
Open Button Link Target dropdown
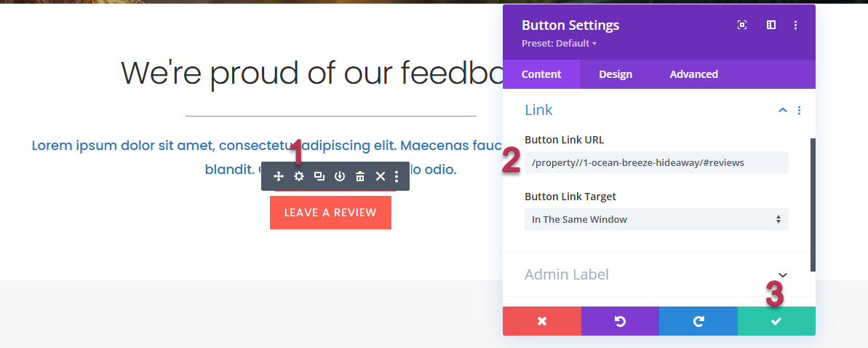click(x=656, y=219)
